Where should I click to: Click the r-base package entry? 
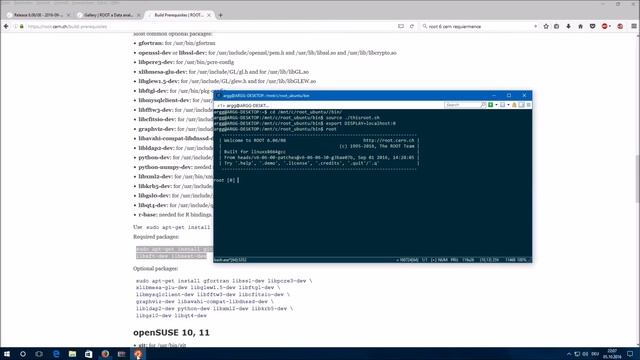pyautogui.click(x=175, y=215)
